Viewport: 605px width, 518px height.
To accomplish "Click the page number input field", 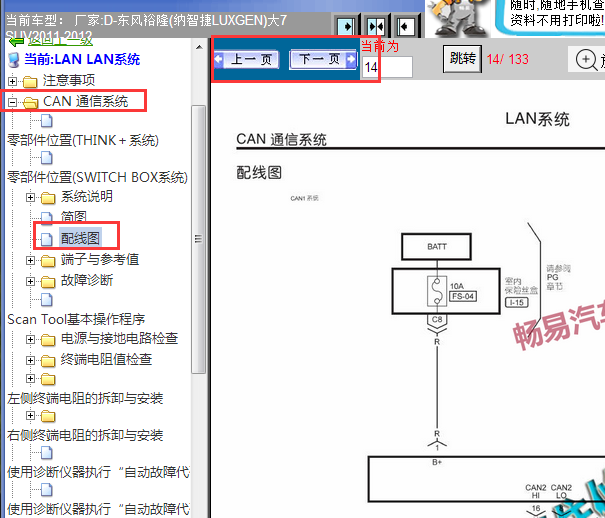I will 387,67.
